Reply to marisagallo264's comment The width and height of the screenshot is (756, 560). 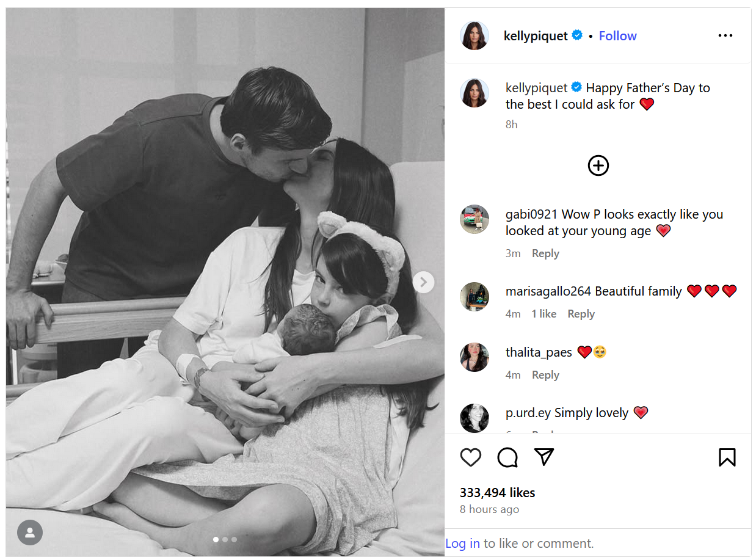(x=581, y=314)
